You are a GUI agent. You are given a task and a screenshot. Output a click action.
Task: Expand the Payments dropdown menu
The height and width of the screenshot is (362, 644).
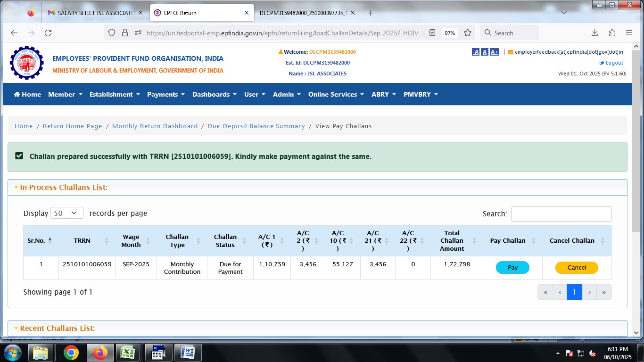[x=166, y=94]
